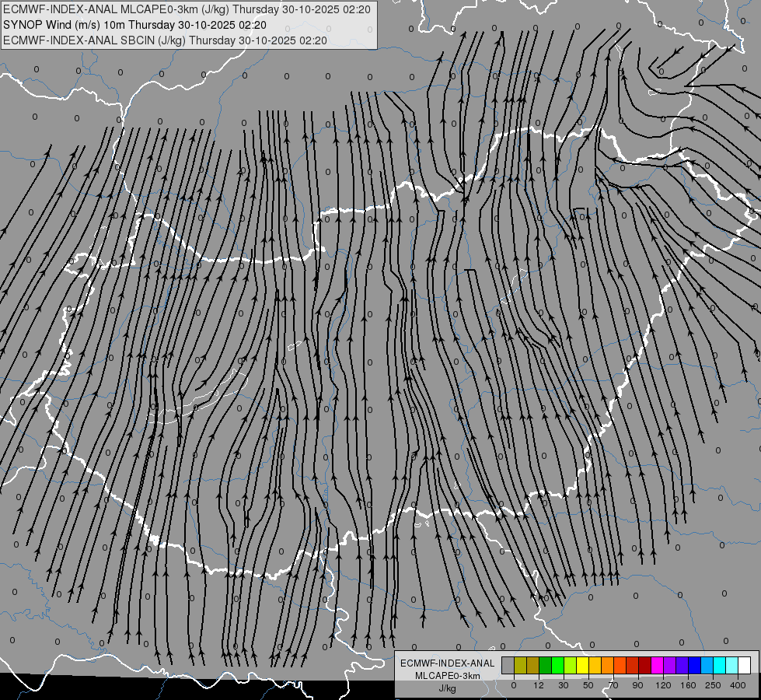Click the legend value 90
This screenshot has height=700, width=761.
pos(637,685)
